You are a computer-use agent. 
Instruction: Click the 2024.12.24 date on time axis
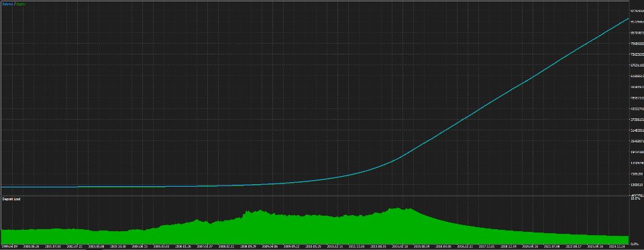click(617, 247)
